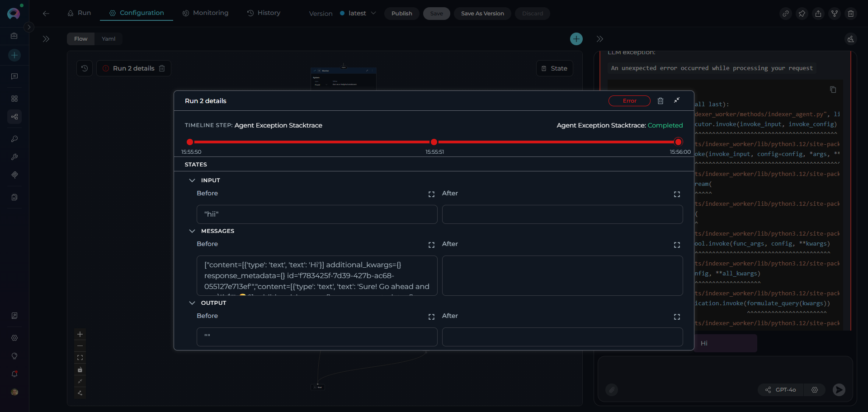Open the Version latest dropdown

(358, 14)
